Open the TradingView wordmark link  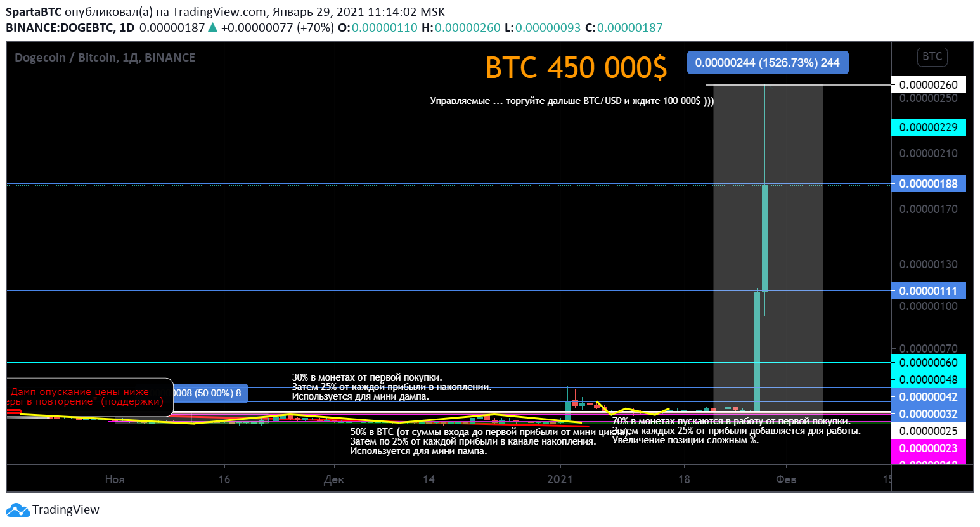tap(66, 510)
